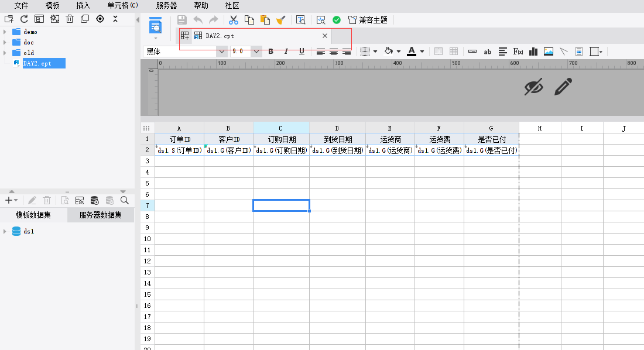The height and width of the screenshot is (350, 644).
Task: Click the dataset search magnifier icon
Action: click(124, 200)
